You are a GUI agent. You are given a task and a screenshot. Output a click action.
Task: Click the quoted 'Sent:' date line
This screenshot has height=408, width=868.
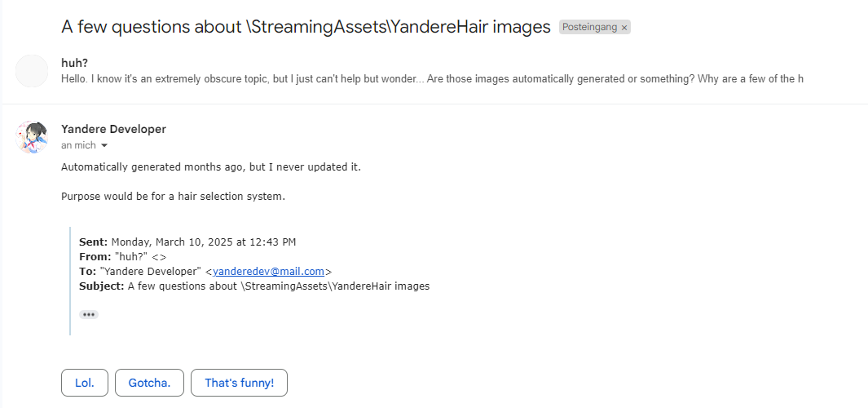pyautogui.click(x=187, y=242)
